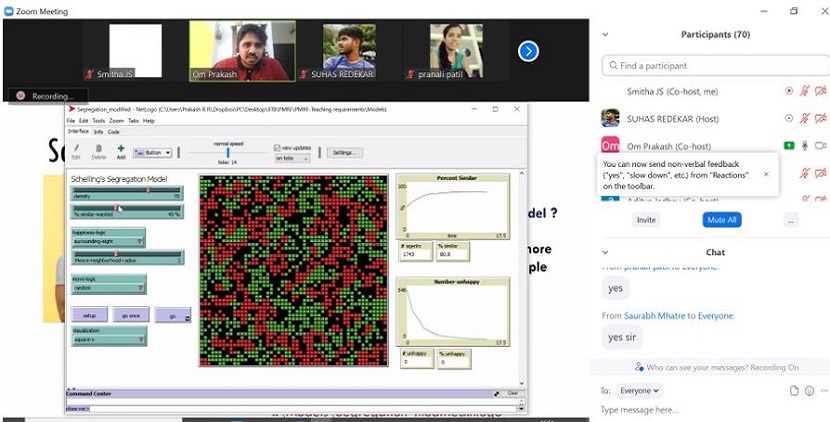830x422 pixels.
Task: Click Om Prakash video camera icon
Action: tap(820, 146)
